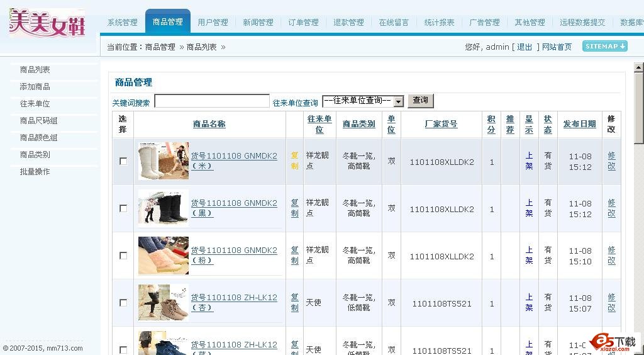
Task: Check the box for GNMDK2（米） row
Action: (x=123, y=161)
